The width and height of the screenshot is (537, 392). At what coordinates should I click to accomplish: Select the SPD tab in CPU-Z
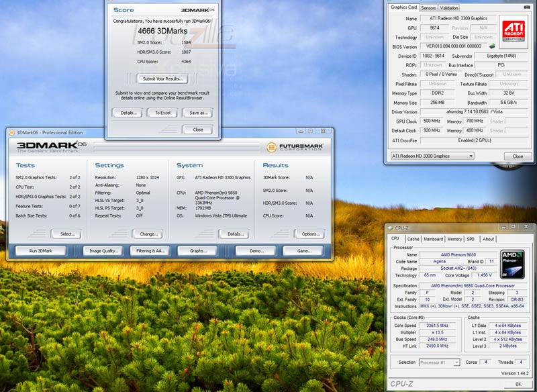point(471,239)
